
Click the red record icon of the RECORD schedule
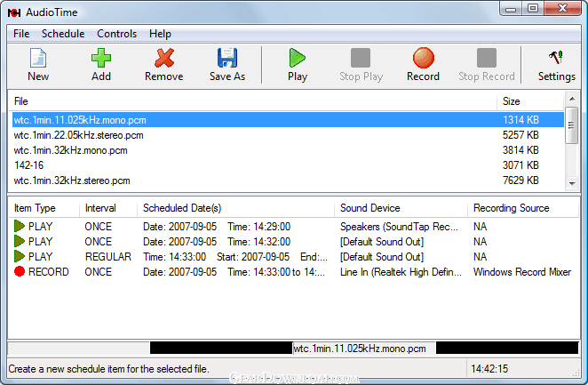point(20,271)
